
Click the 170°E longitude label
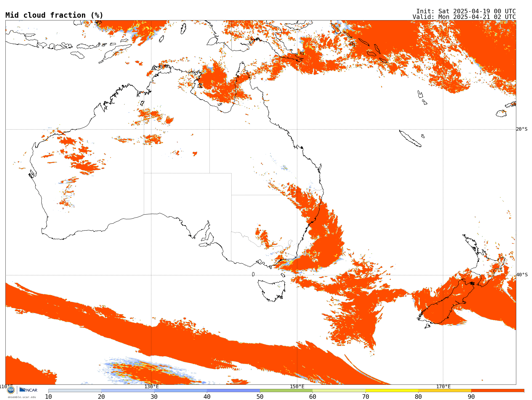tap(443, 387)
